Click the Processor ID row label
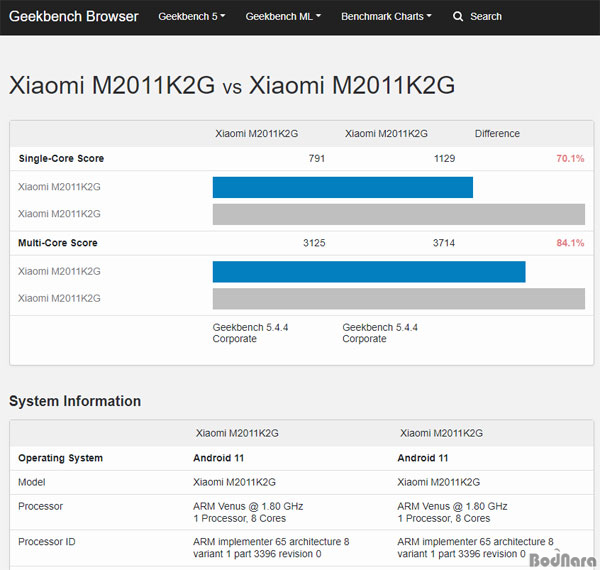Viewport: 600px width, 570px height. click(47, 542)
